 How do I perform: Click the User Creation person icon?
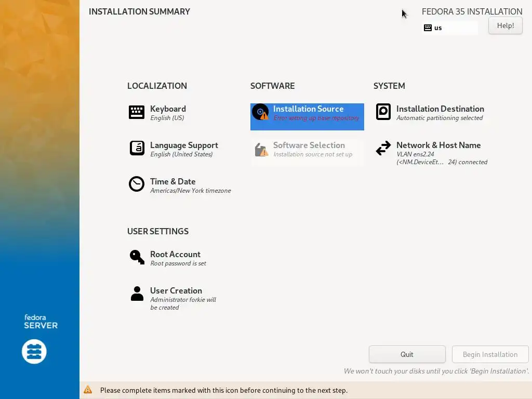pyautogui.click(x=137, y=294)
